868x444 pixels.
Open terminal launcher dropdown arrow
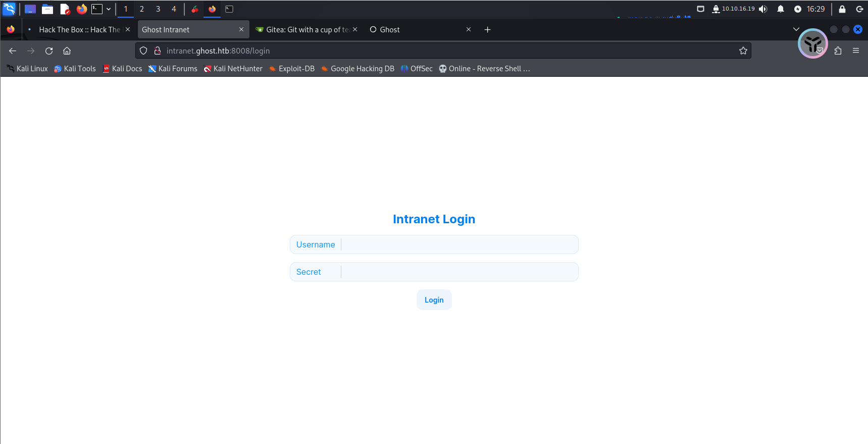pos(109,9)
